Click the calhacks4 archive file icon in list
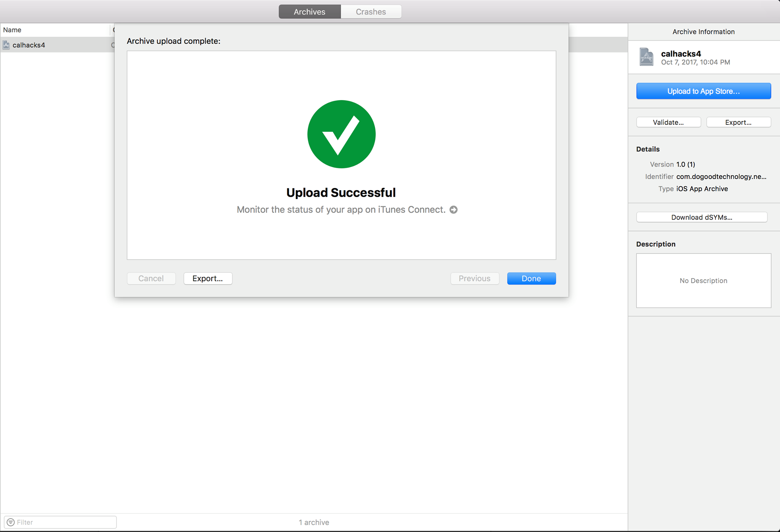Image resolution: width=780 pixels, height=532 pixels. [x=6, y=45]
